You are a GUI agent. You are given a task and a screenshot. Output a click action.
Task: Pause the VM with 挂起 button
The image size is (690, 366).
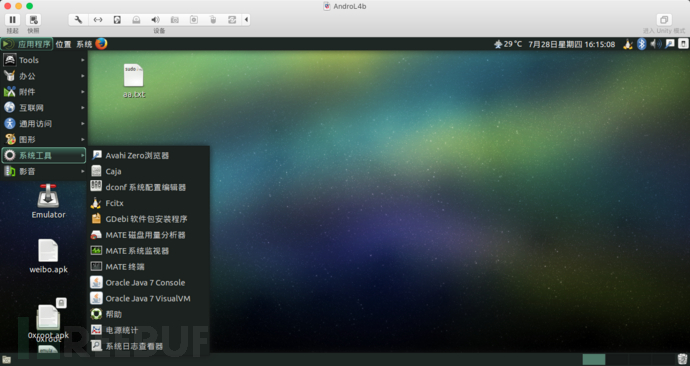[x=12, y=20]
